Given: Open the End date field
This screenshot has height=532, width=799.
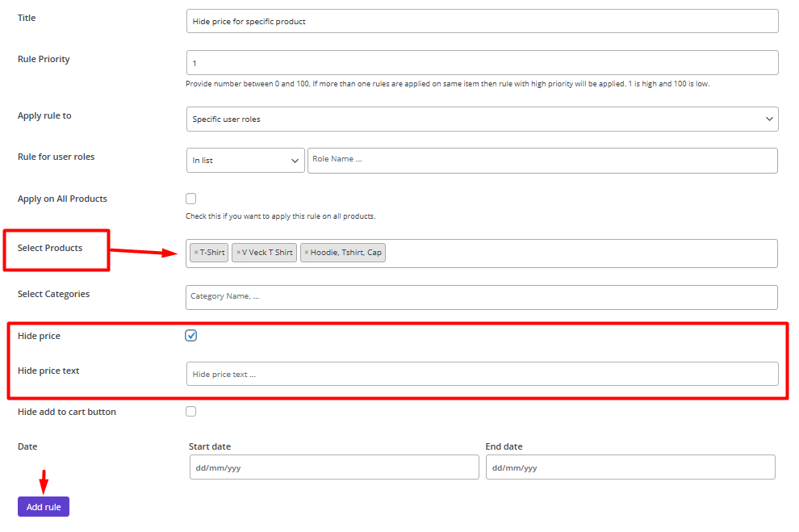Looking at the screenshot, I should [630, 467].
